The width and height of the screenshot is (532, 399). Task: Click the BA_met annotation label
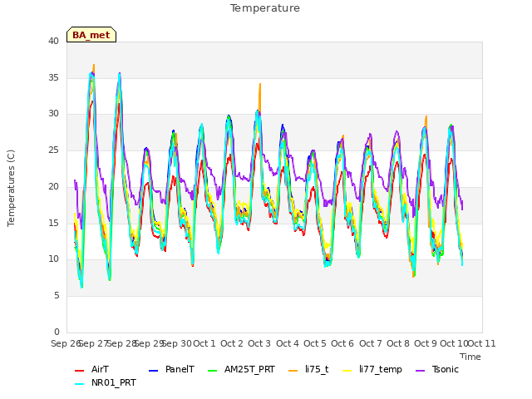click(91, 35)
